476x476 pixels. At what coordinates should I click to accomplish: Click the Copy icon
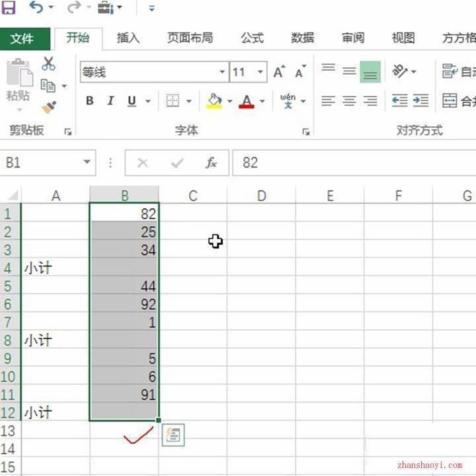pyautogui.click(x=48, y=85)
